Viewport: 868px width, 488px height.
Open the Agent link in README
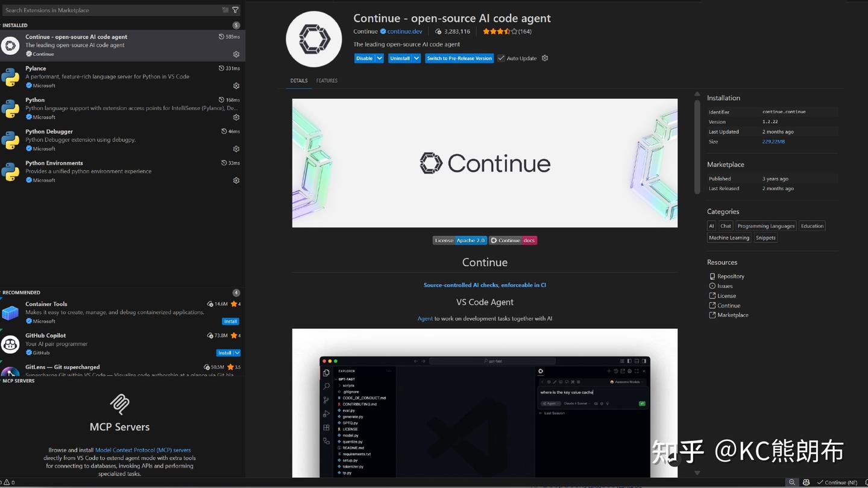click(425, 318)
